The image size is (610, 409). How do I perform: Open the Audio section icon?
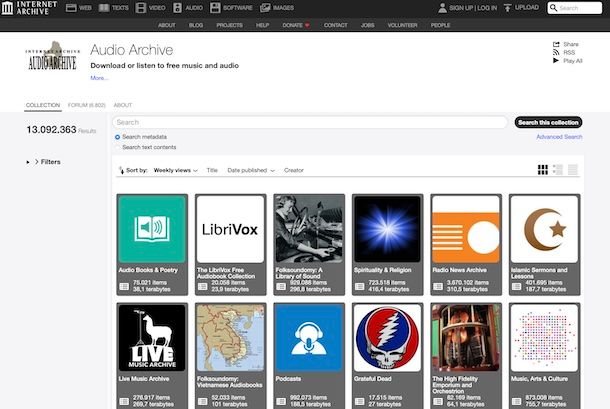point(177,8)
